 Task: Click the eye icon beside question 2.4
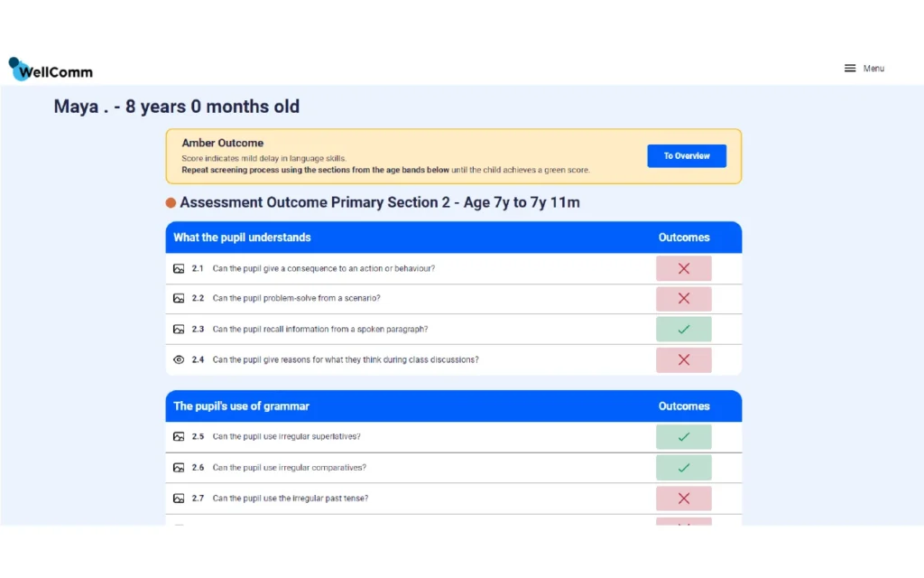pos(179,359)
